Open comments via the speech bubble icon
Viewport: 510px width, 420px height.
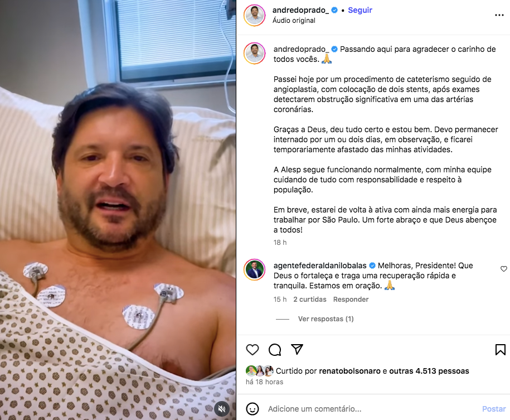(x=275, y=350)
